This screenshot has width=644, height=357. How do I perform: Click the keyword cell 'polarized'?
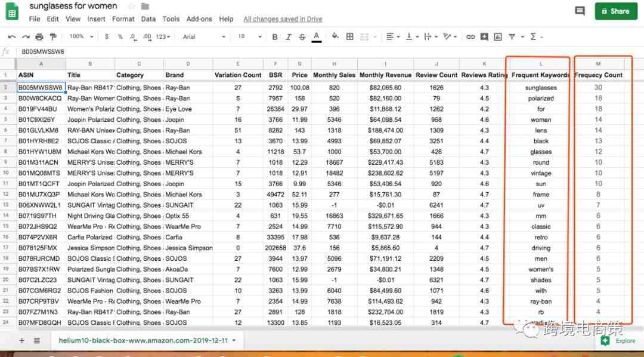point(540,99)
